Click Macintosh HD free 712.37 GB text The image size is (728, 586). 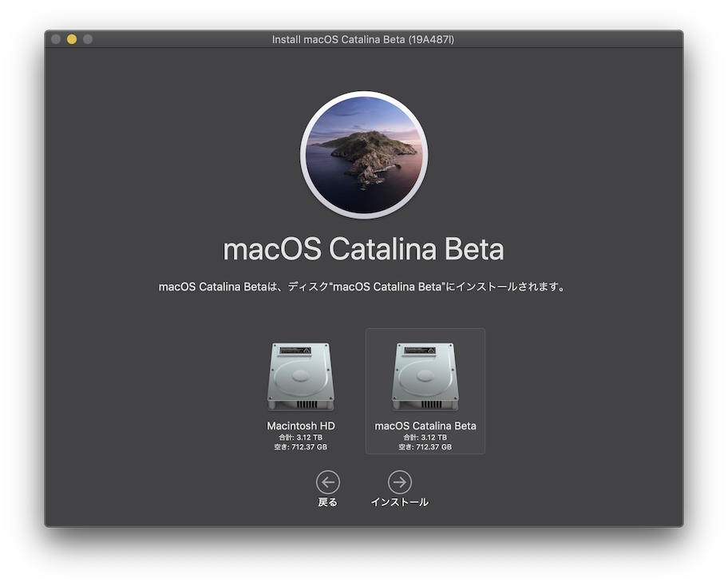(301, 447)
